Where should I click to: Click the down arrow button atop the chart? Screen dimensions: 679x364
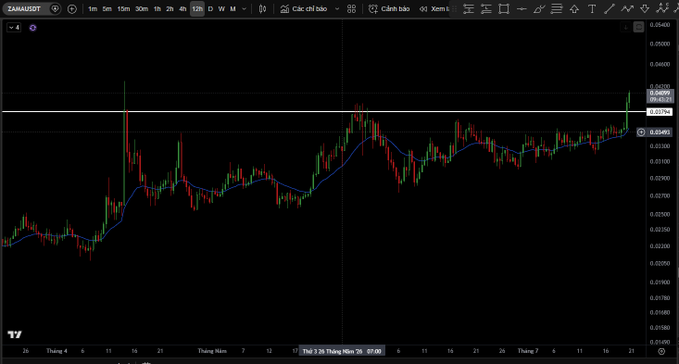(626, 27)
